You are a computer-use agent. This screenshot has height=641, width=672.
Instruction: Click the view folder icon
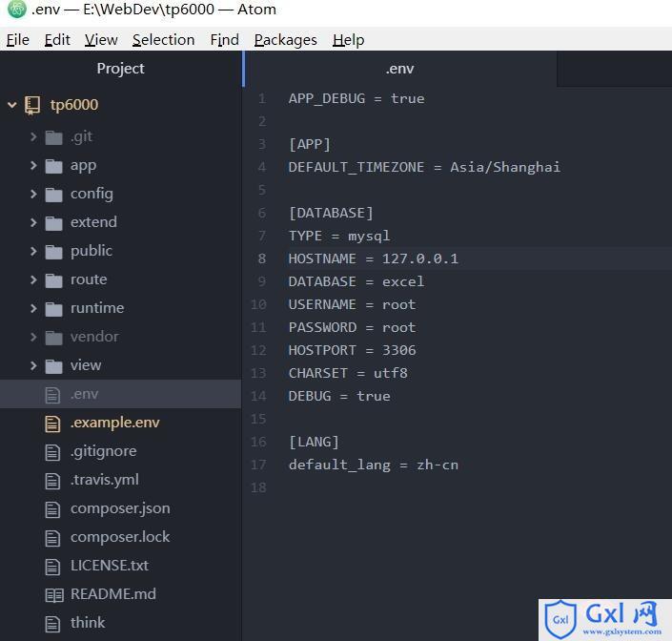click(x=54, y=366)
